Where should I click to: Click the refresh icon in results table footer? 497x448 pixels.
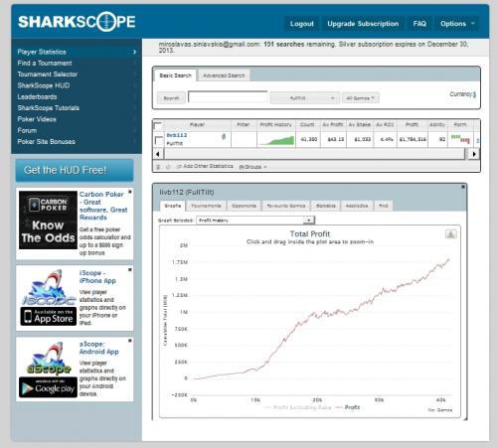168,167
